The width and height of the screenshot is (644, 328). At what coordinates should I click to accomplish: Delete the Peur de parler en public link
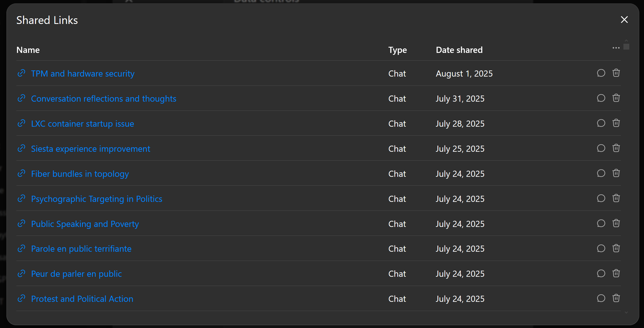(616, 273)
